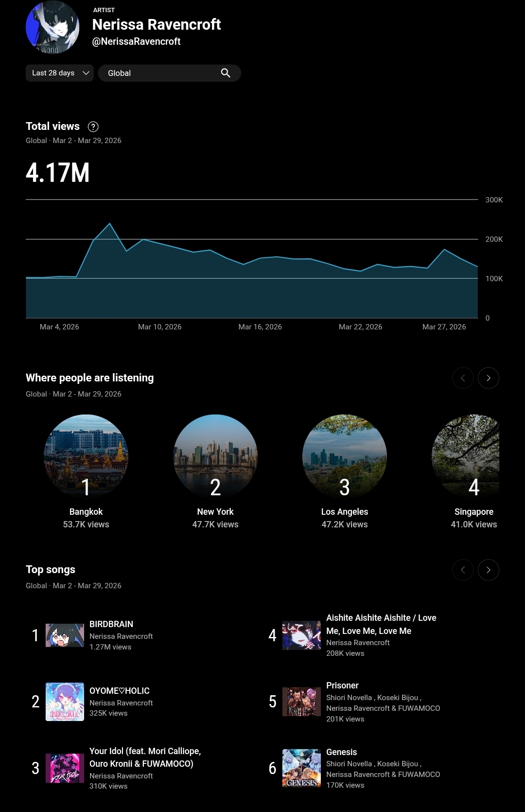Image resolution: width=525 pixels, height=812 pixels.
Task: Show previous cities in Where people are listening
Action: click(462, 378)
